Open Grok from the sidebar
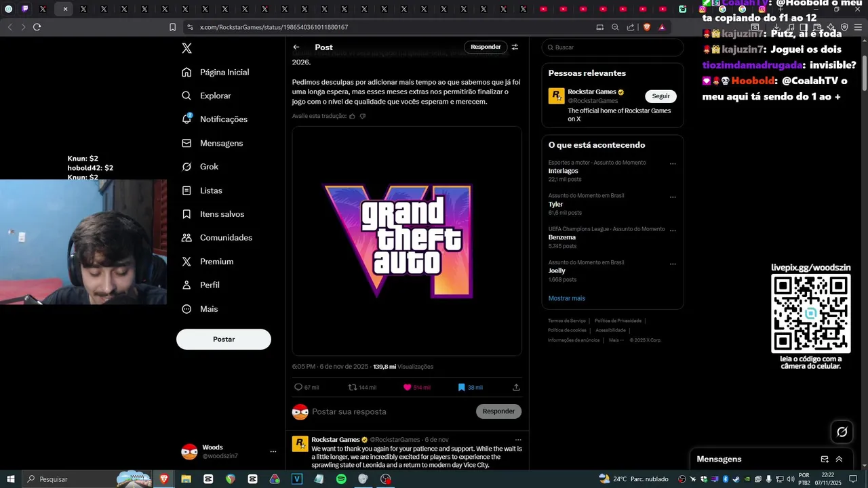The width and height of the screenshot is (868, 488). point(200,167)
